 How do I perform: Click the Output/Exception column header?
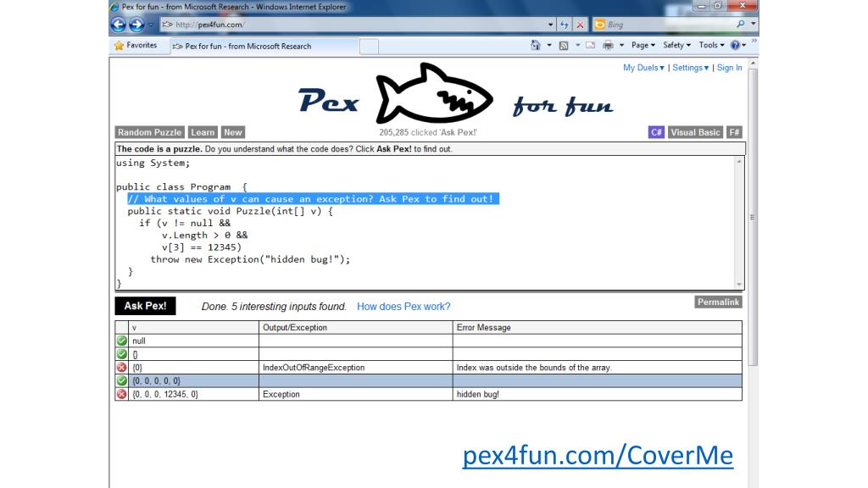[x=355, y=328]
